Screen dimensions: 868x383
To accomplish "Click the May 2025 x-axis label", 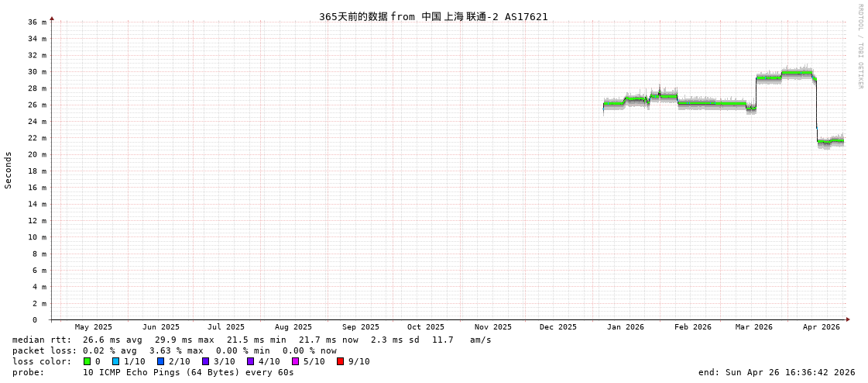I will 93,327.
